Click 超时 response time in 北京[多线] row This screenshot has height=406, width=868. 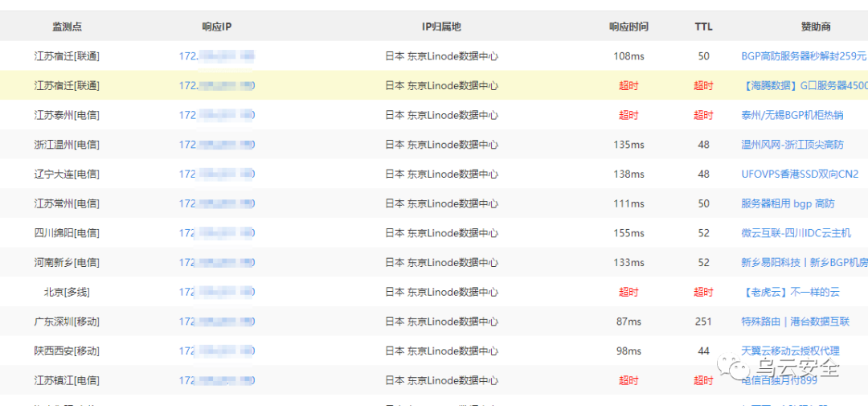[628, 292]
